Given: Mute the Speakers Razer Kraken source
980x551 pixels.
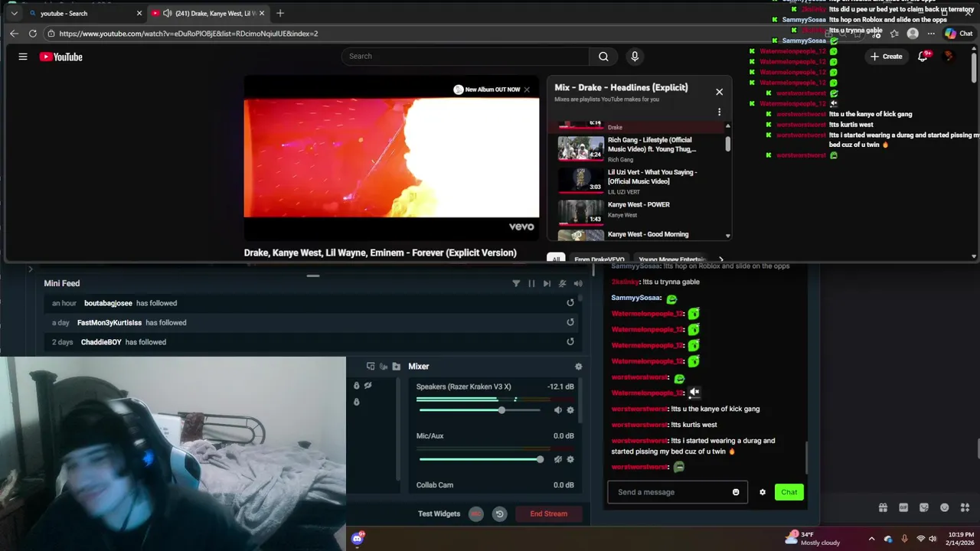Looking at the screenshot, I should 557,410.
